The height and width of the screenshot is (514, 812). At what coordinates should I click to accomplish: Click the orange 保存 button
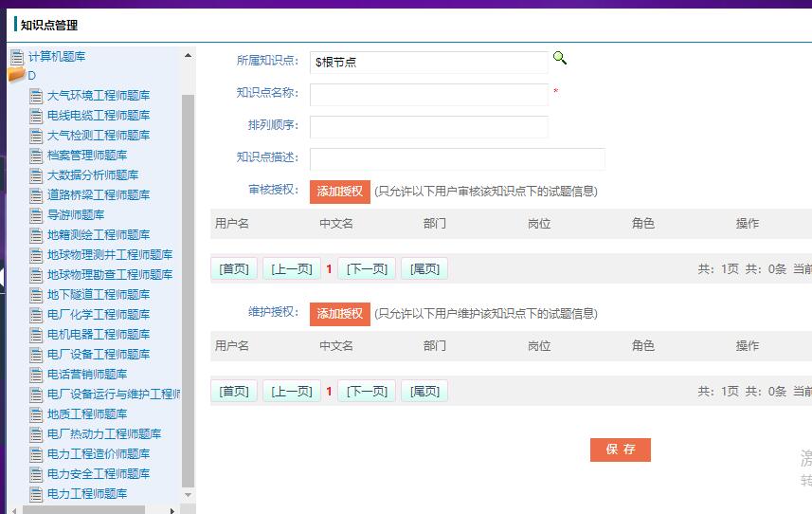(x=620, y=450)
